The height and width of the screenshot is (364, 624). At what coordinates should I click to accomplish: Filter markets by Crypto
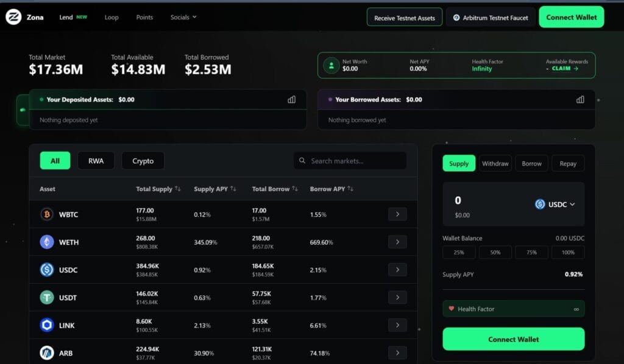[143, 161]
